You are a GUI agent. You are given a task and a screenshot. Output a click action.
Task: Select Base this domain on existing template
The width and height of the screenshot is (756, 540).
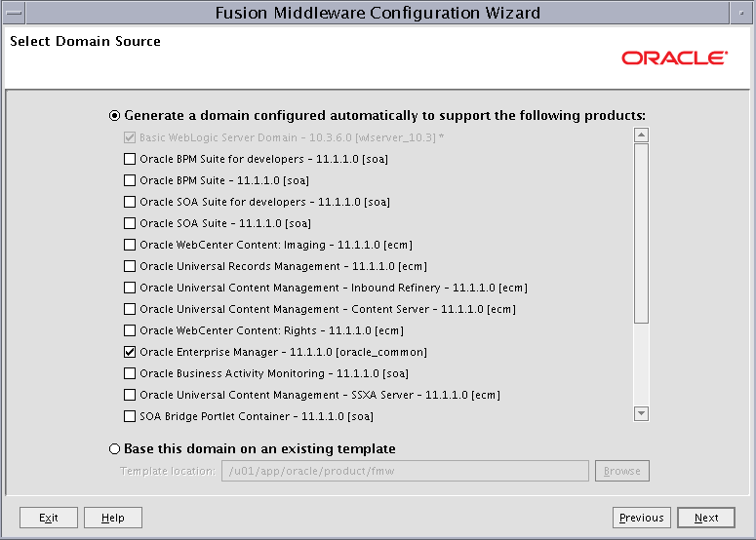click(114, 449)
